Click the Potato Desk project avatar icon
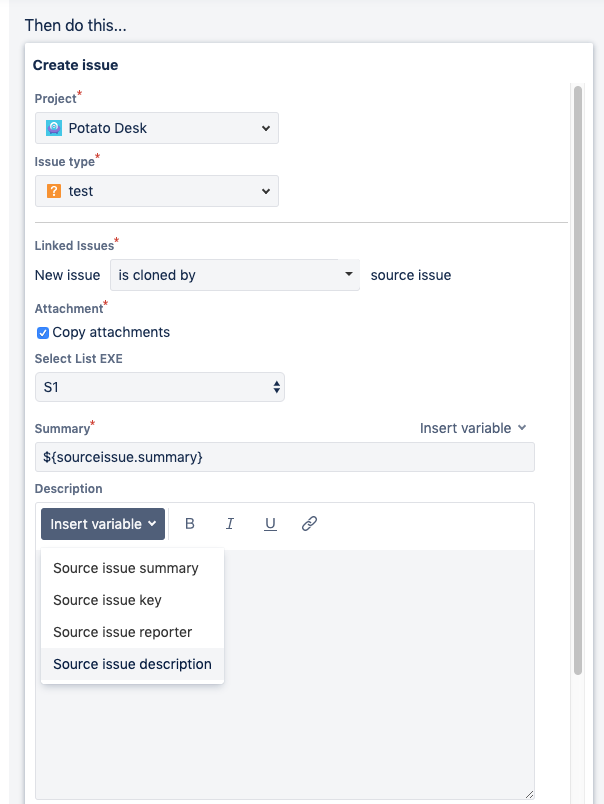Viewport: 604px width, 804px height. [53, 128]
